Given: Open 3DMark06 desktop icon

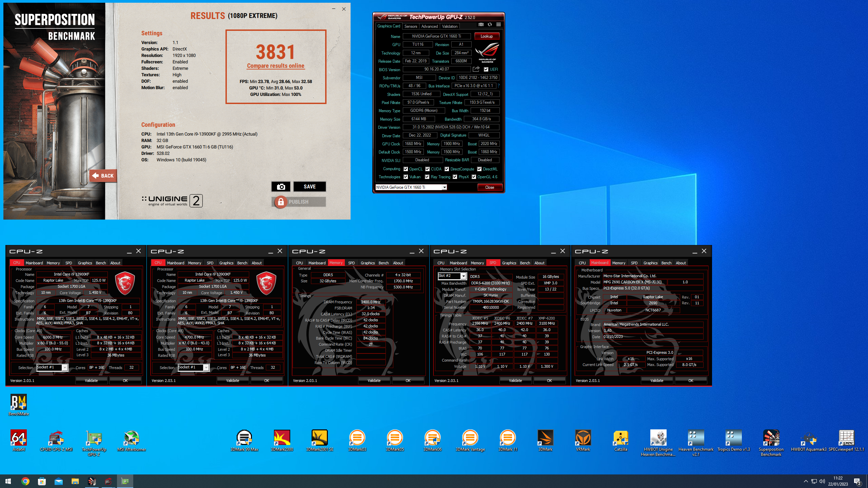Looking at the screenshot, I should click(x=432, y=440).
